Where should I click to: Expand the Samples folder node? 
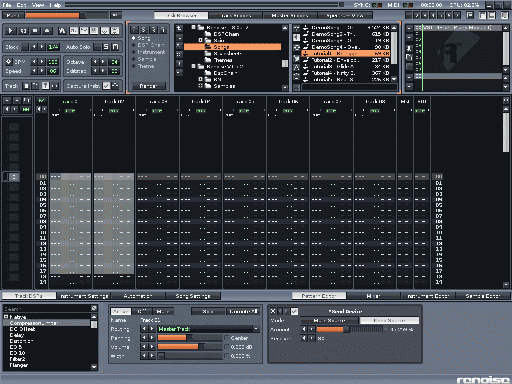click(x=200, y=86)
